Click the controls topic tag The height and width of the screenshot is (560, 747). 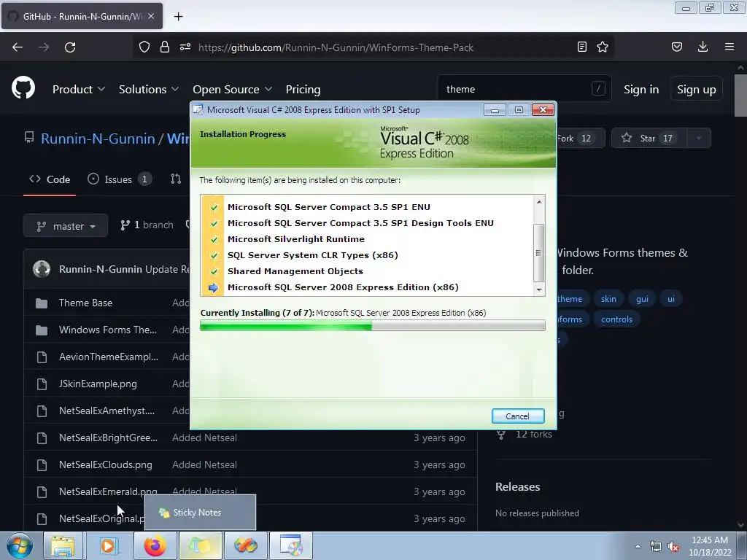[x=616, y=319]
